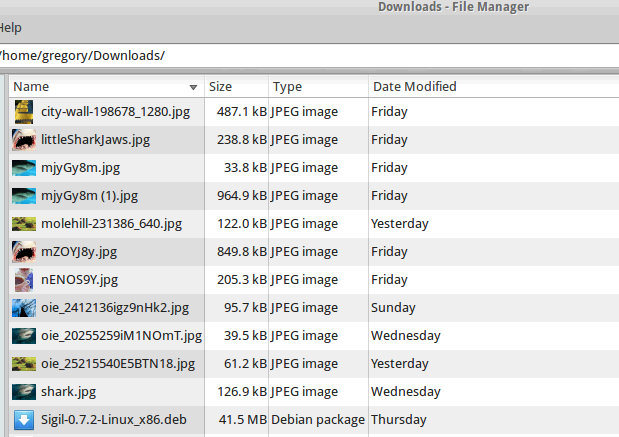The image size is (619, 437).
Task: Sort files by the Size column header
Action: tap(236, 87)
